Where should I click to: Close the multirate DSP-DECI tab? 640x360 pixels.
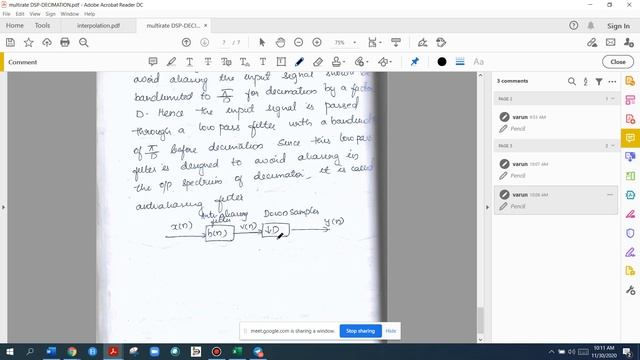point(205,25)
